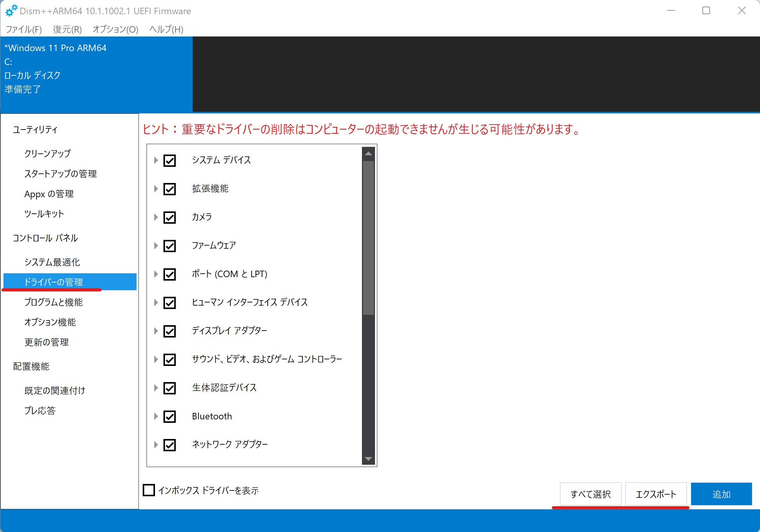Viewport: 760px width, 532px height.
Task: Maximize the Dism++ window
Action: click(x=706, y=11)
